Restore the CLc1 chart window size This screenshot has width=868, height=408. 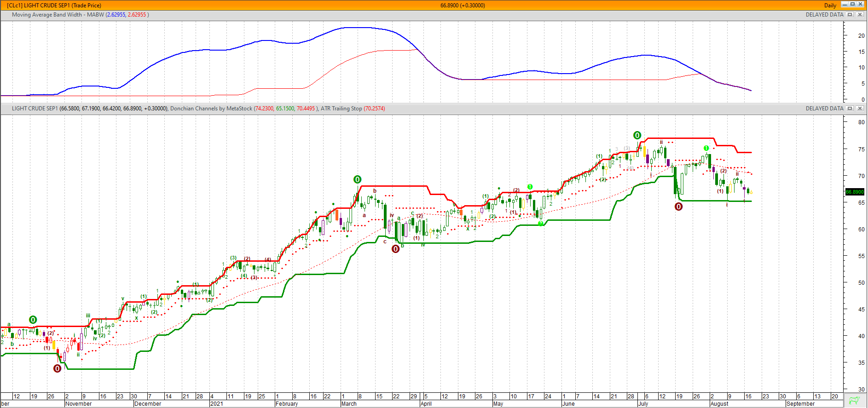[852, 4]
